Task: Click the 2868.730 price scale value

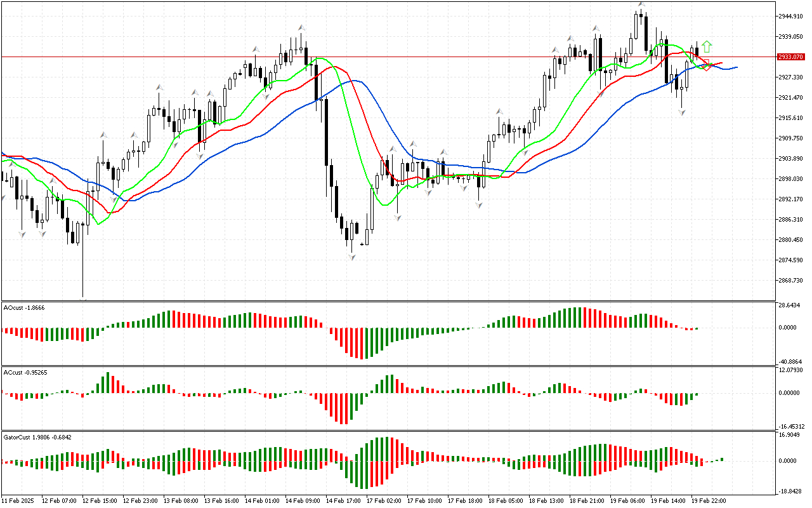Action: pos(792,280)
